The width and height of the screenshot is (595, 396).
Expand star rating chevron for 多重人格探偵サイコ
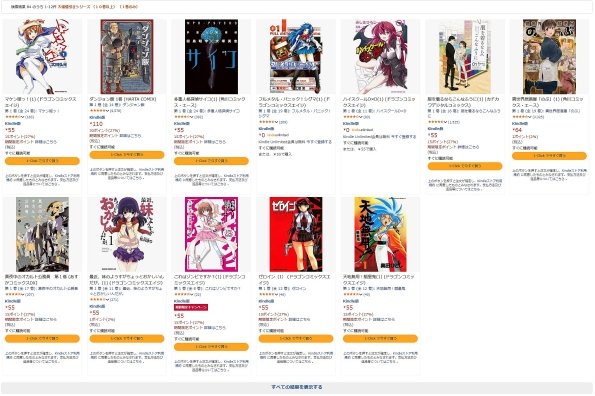(x=192, y=117)
